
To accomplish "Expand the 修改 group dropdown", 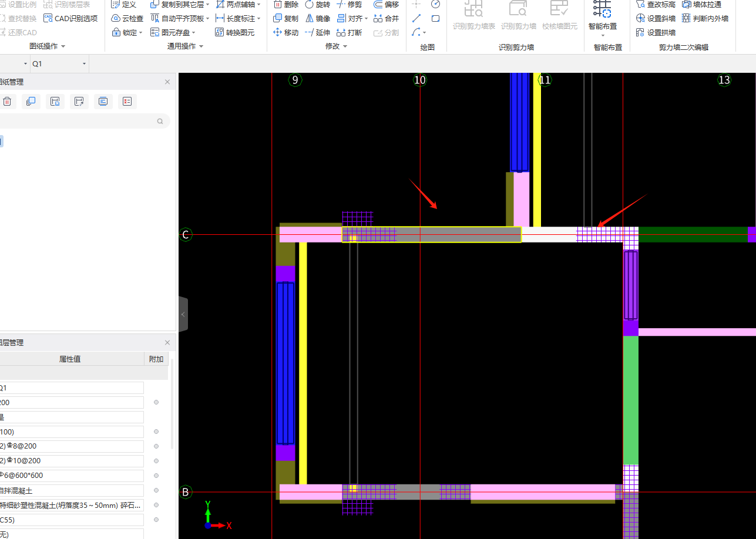I will pos(345,46).
